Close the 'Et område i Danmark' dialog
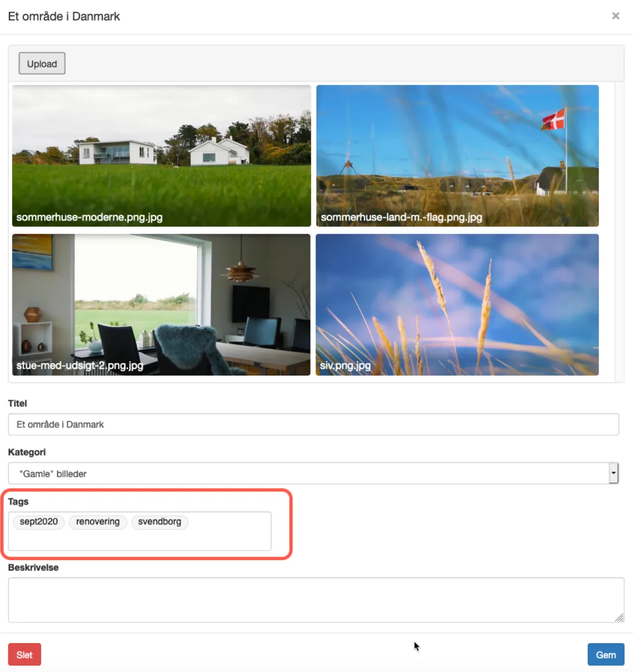 coord(615,16)
